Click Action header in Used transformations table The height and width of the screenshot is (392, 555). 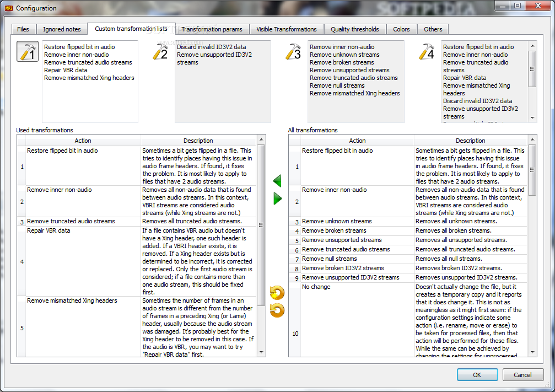(x=83, y=141)
